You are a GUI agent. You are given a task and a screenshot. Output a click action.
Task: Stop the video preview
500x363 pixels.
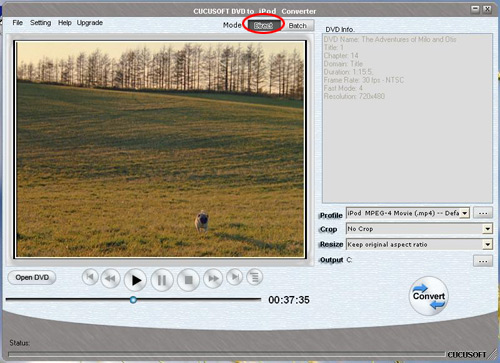click(x=188, y=280)
